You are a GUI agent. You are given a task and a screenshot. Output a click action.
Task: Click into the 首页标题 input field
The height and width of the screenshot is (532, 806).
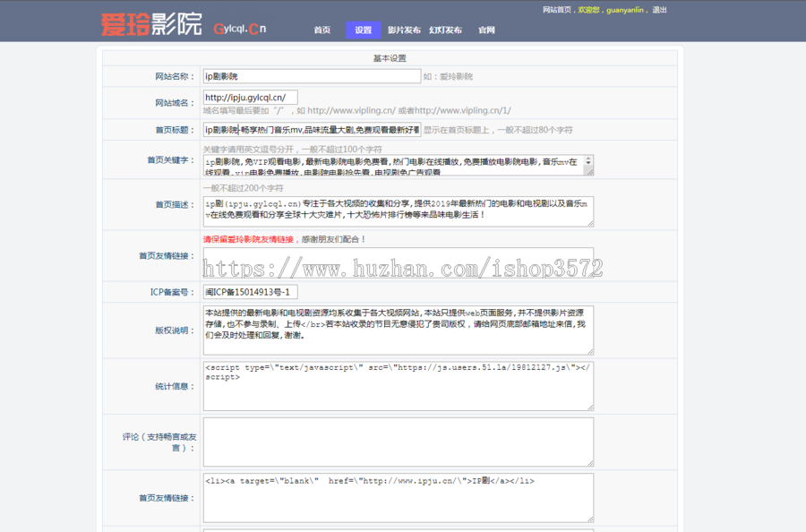coord(312,130)
